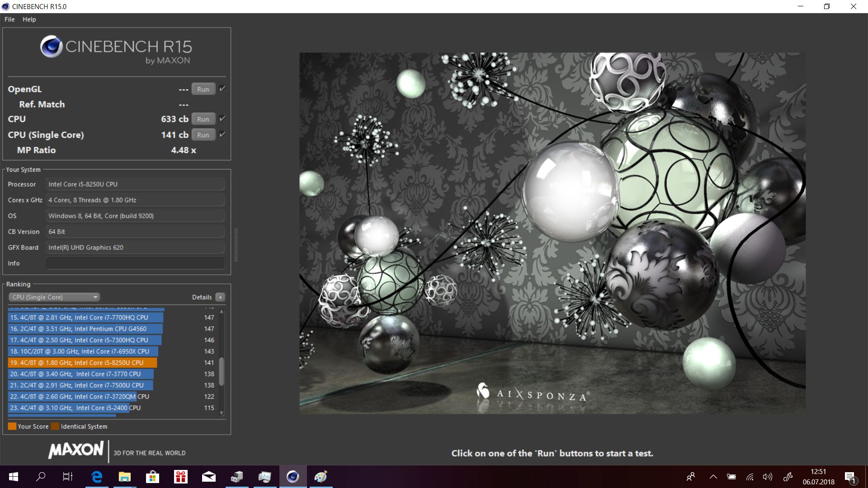The width and height of the screenshot is (868, 488).
Task: Open Mail app from the taskbar
Action: tap(208, 477)
